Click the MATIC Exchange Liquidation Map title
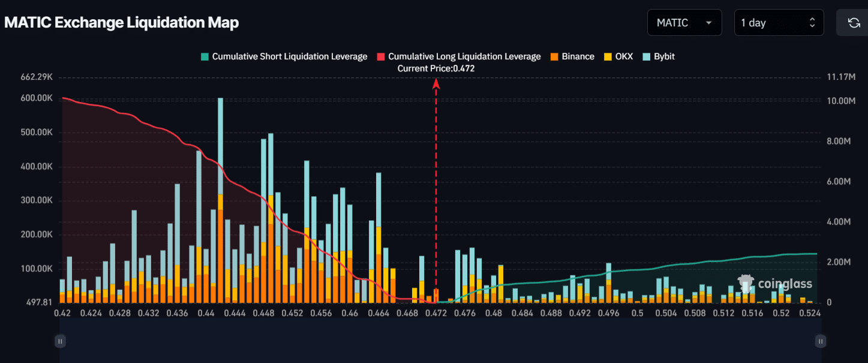Image resolution: width=868 pixels, height=363 pixels. (121, 23)
